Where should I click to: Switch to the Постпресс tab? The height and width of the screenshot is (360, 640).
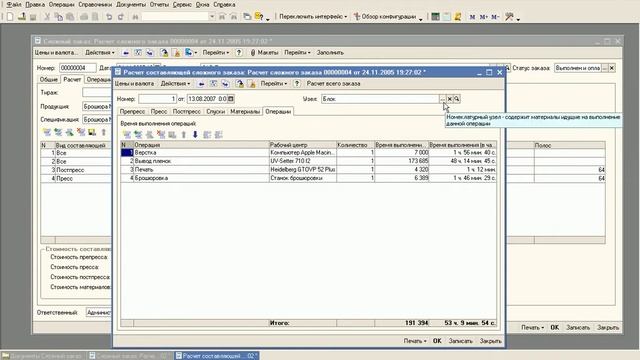[x=186, y=111]
